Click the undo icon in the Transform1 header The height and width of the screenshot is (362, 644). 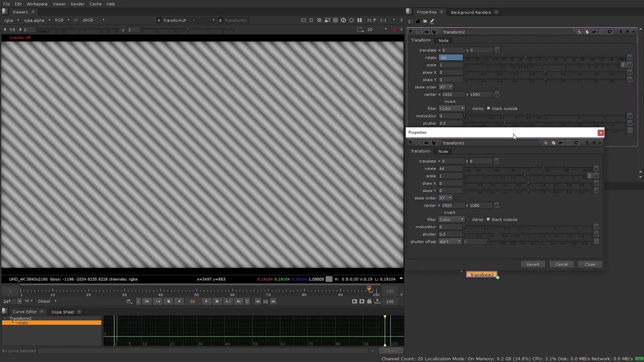(x=560, y=143)
